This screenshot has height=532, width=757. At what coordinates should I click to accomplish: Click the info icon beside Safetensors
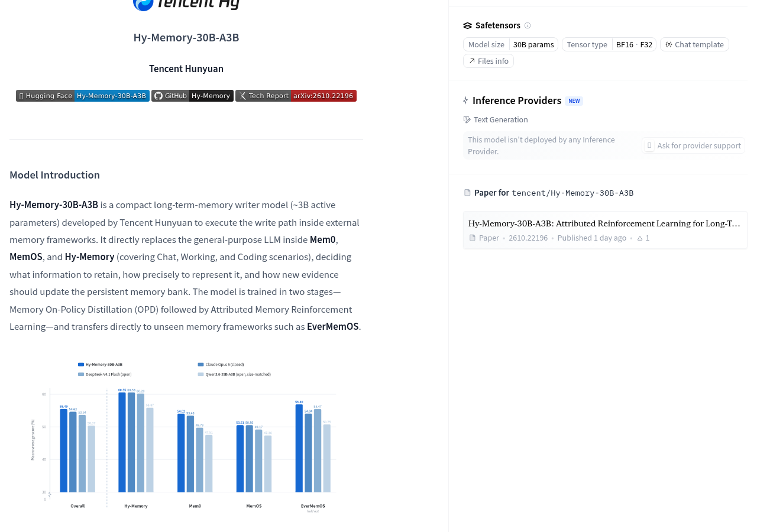(x=528, y=25)
